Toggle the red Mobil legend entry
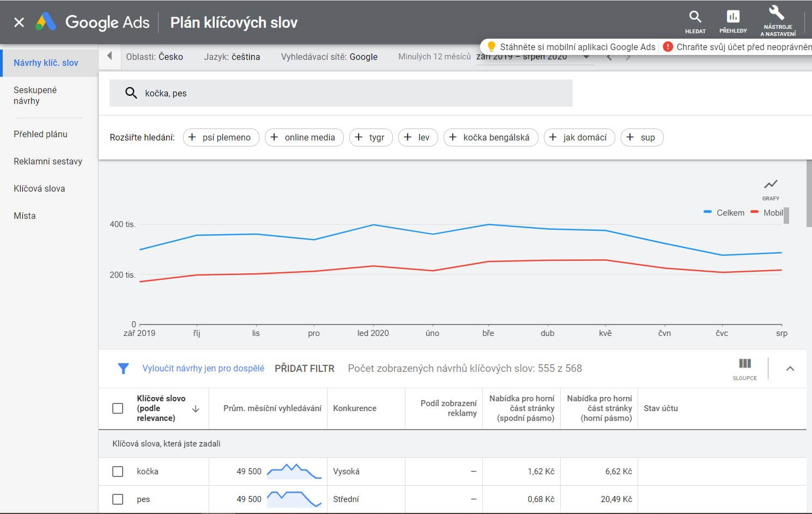Viewport: 812px width, 514px height. 767,212
